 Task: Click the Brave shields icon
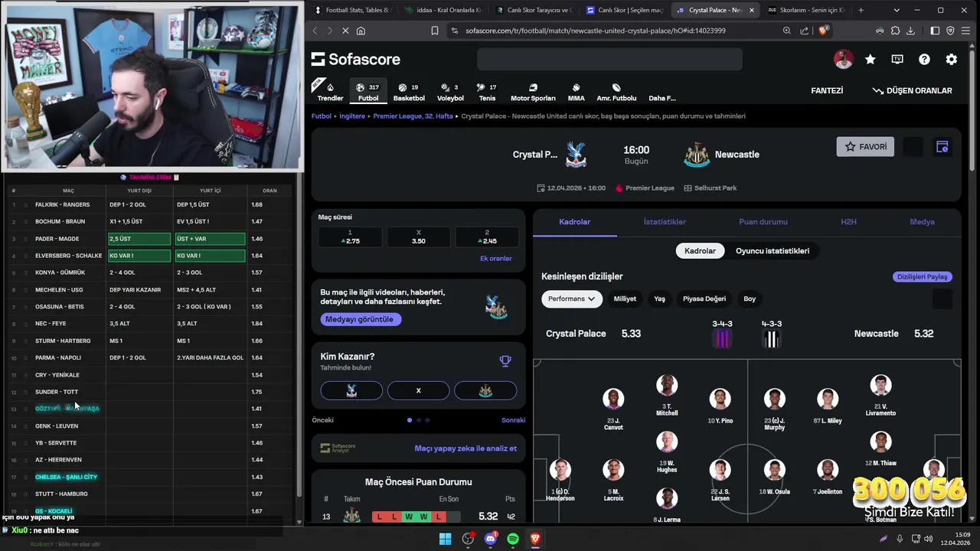[x=823, y=31]
